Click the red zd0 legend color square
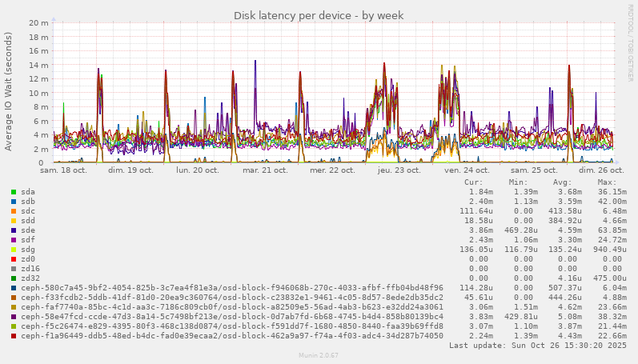The image size is (638, 364). (x=14, y=259)
